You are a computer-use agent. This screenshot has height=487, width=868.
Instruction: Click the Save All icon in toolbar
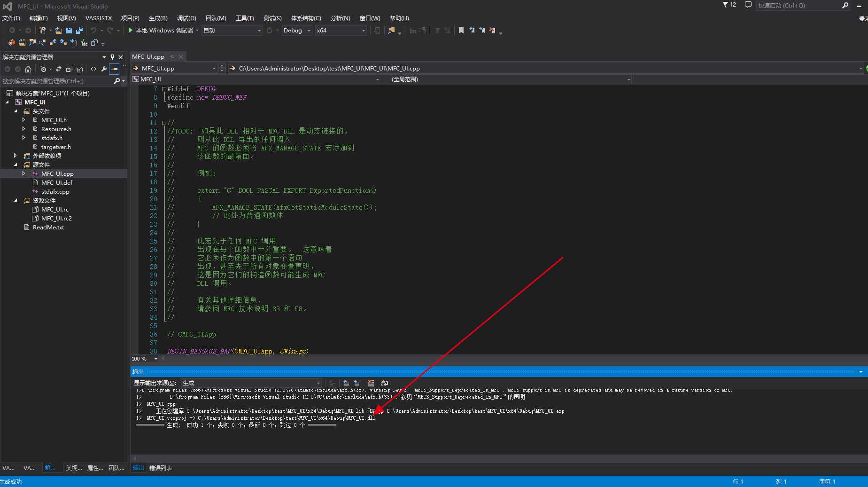coord(79,30)
